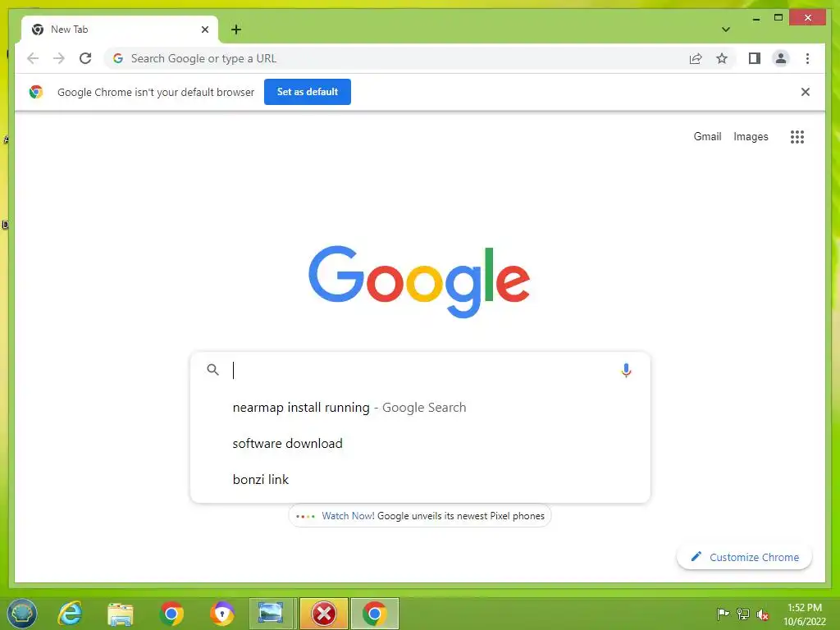Bookmark this tab with the star icon
840x630 pixels.
[x=722, y=58]
